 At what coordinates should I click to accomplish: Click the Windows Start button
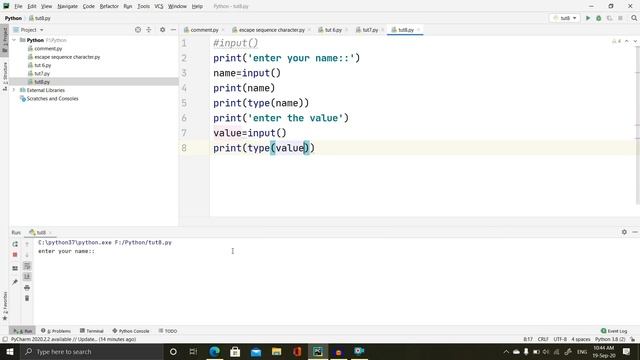10,351
